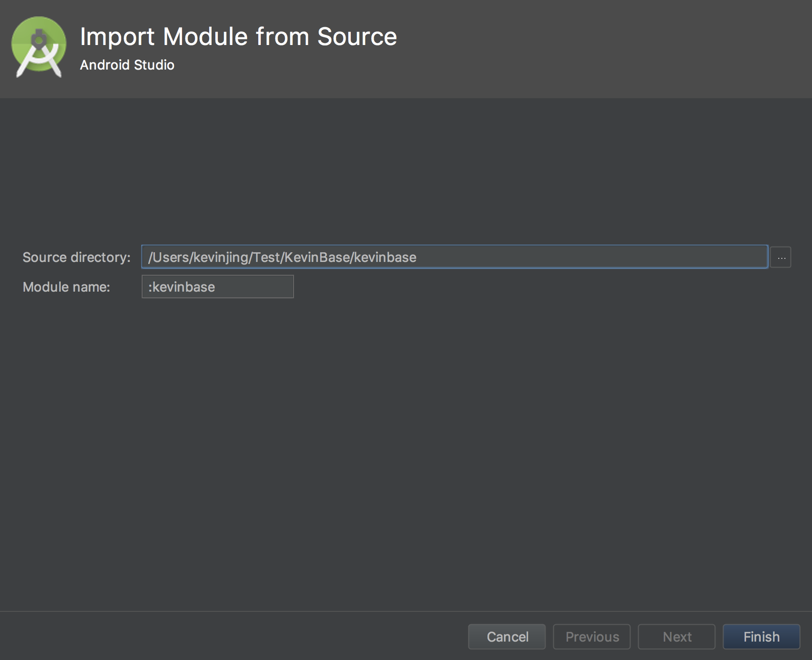Go back with the Previous button
Viewport: 812px width, 660px height.
point(592,636)
